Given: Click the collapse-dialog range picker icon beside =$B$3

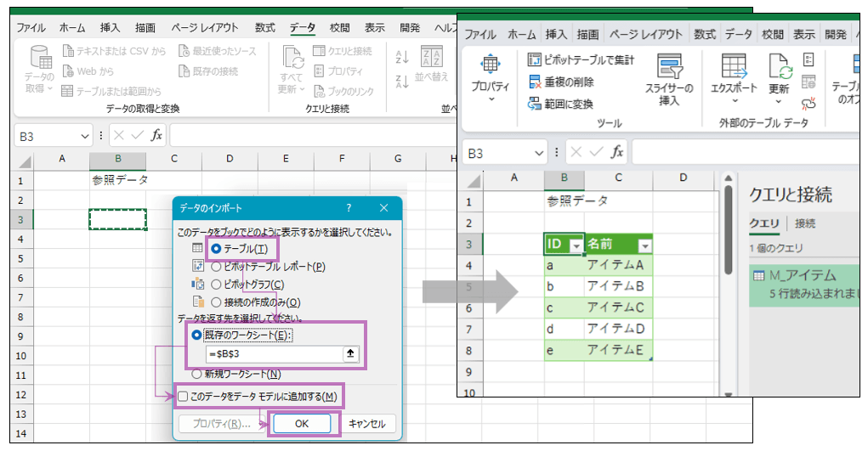Looking at the screenshot, I should (350, 353).
